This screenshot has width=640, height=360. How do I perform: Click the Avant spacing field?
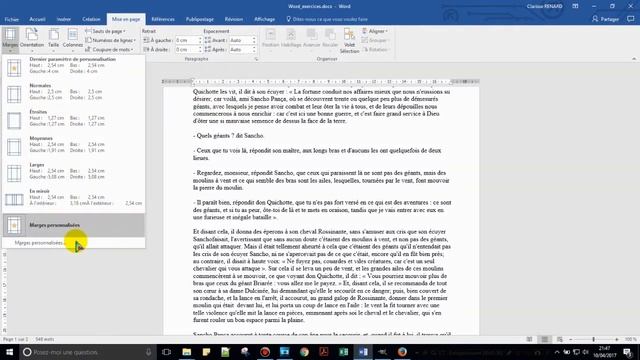pos(240,40)
